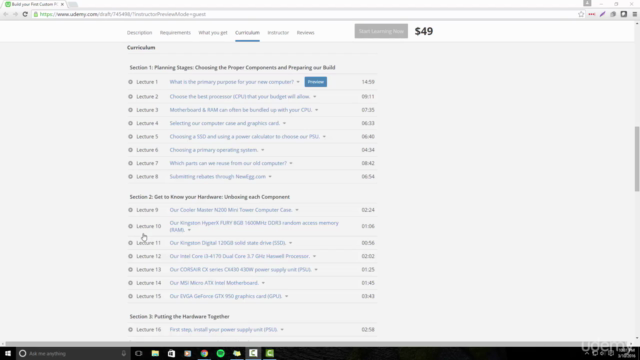Image resolution: width=640 pixels, height=360 pixels.
Task: Expand Lecture 2 details via its dropdown arrow
Action: click(315, 97)
